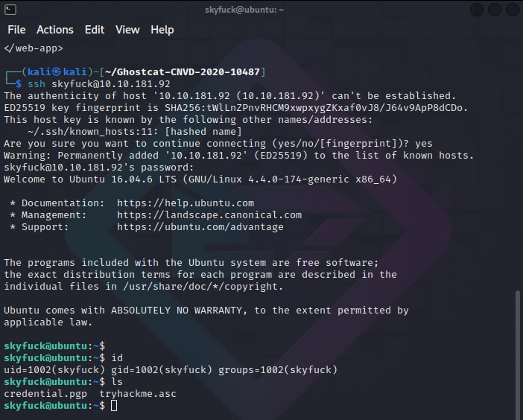The image size is (523, 420).
Task: Open the https://ubuntu.com/advantage link
Action: 200,227
